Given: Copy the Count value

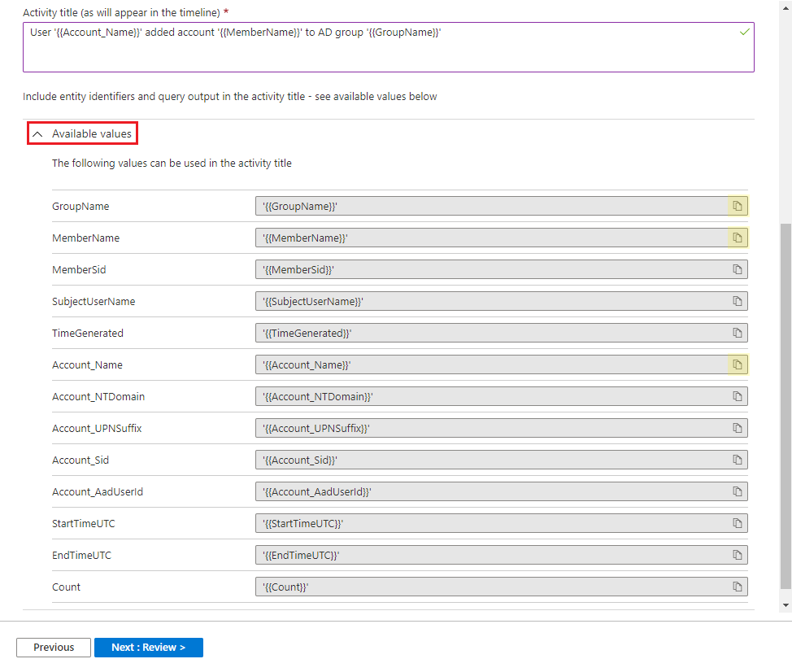Looking at the screenshot, I should pos(738,587).
